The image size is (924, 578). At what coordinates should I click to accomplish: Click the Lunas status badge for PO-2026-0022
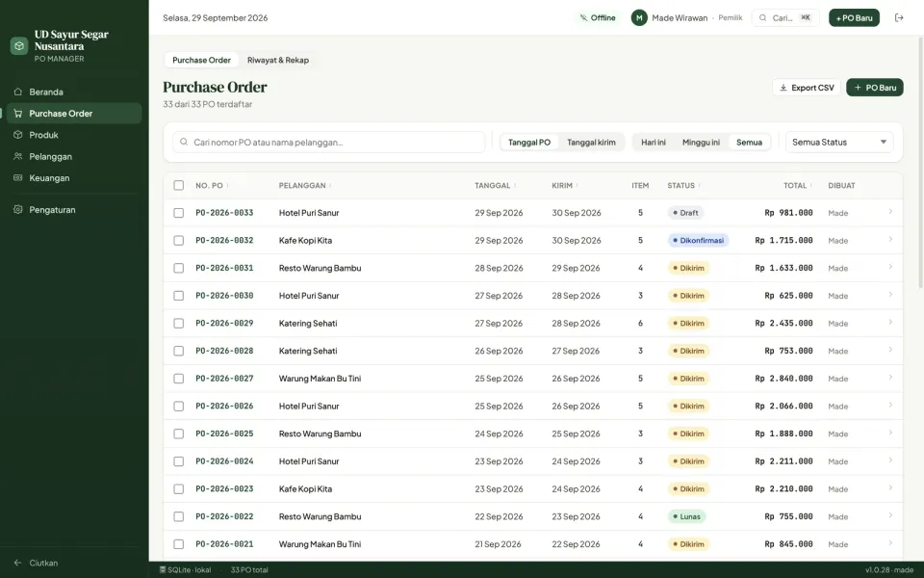686,516
